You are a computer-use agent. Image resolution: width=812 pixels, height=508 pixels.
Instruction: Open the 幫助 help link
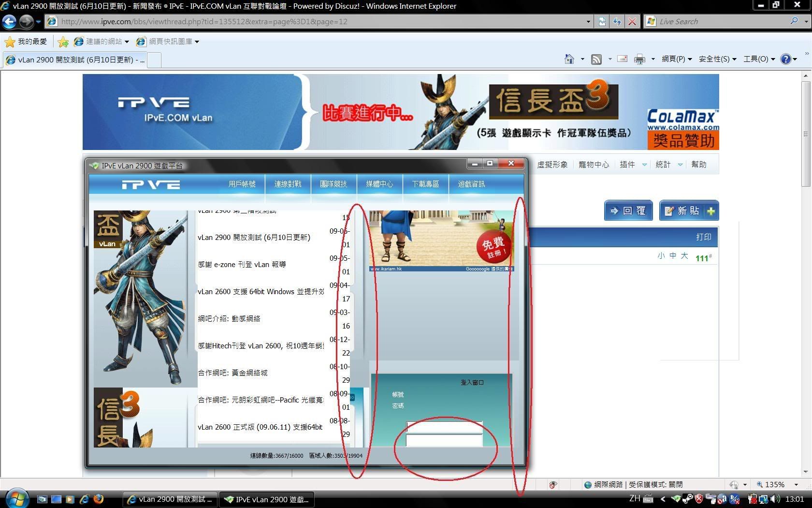click(698, 165)
